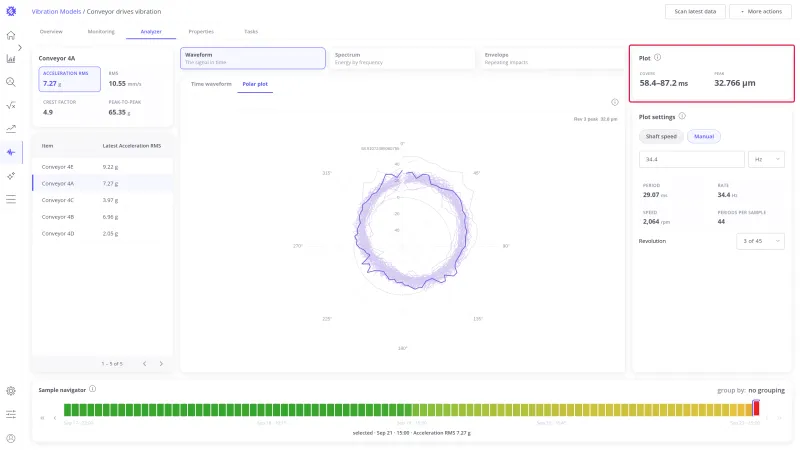The image size is (800, 450).
Task: Open the bar chart icon in sidebar
Action: coord(11,59)
